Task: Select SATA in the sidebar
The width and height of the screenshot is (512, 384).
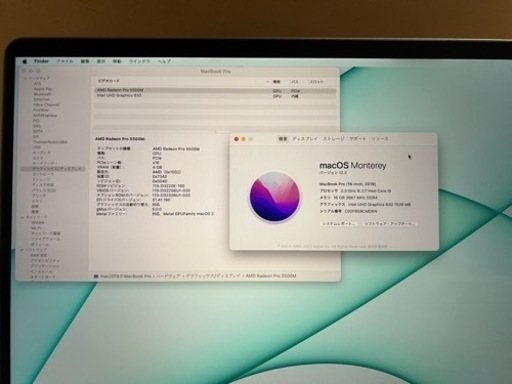Action: click(37, 131)
